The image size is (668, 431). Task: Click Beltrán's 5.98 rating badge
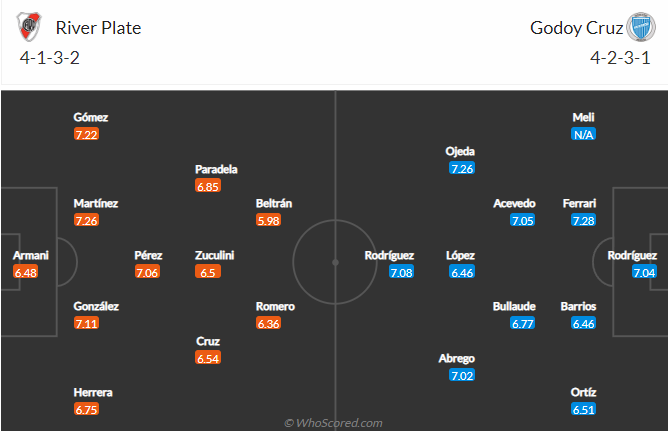[268, 220]
